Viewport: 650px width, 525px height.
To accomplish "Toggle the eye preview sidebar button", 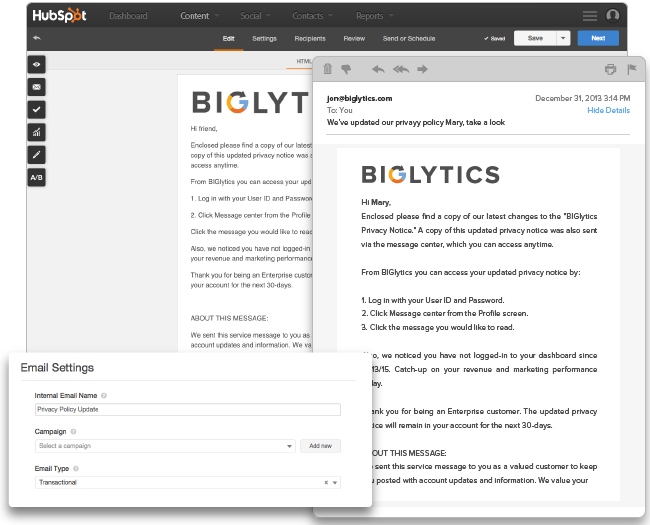I will [x=36, y=64].
